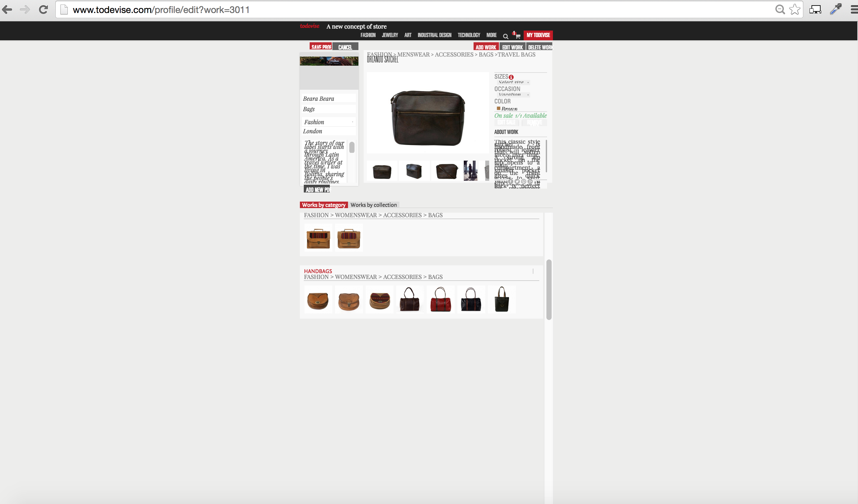This screenshot has width=858, height=504.
Task: Open the first brown saddle handbag work
Action: (318, 299)
